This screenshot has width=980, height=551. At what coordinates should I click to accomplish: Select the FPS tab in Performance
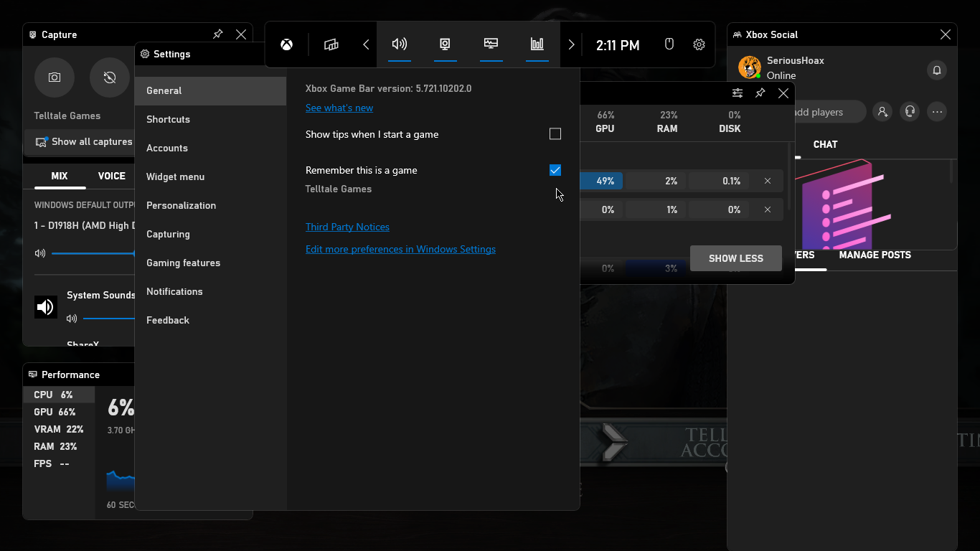click(59, 463)
